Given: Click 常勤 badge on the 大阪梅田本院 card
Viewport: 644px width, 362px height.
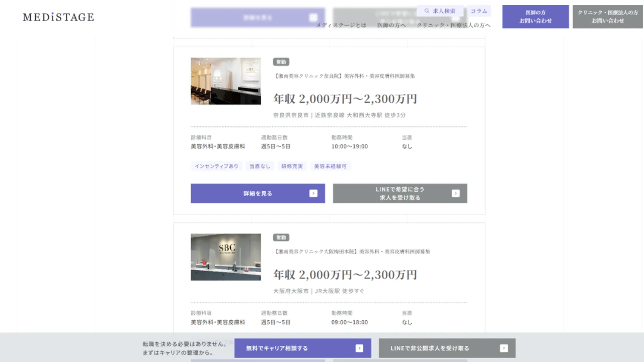Looking at the screenshot, I should pyautogui.click(x=281, y=237).
